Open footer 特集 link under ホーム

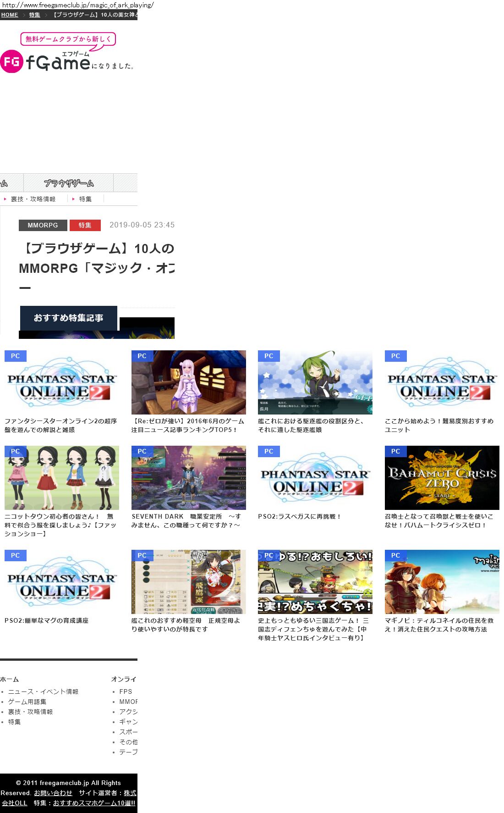click(15, 722)
